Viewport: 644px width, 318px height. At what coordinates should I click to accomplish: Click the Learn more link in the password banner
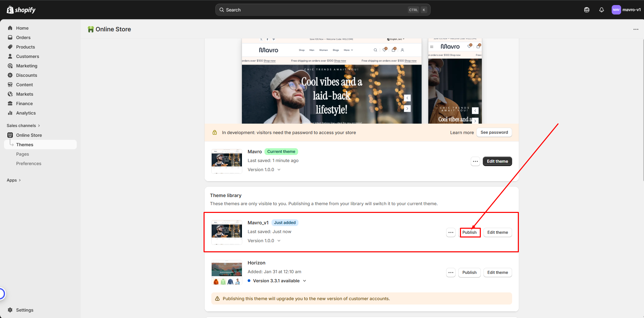pyautogui.click(x=462, y=133)
